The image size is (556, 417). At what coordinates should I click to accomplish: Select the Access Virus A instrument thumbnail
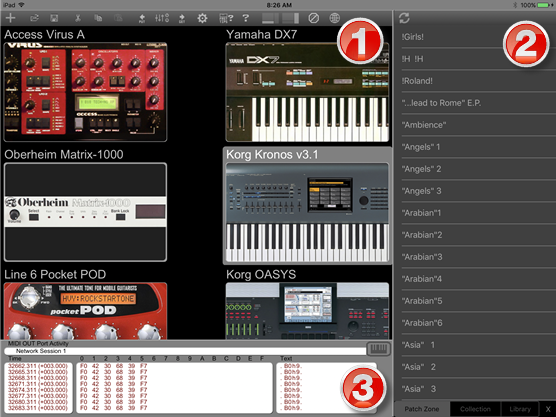85,92
